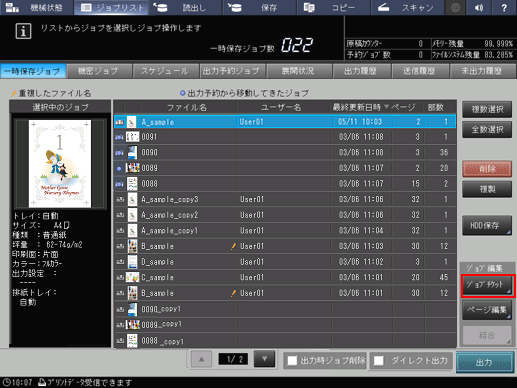Select the C_sample job thumbnail icon

click(132, 277)
